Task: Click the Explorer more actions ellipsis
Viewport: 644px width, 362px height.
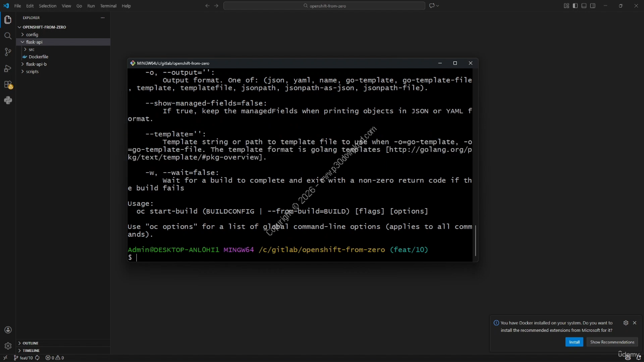Action: click(102, 18)
